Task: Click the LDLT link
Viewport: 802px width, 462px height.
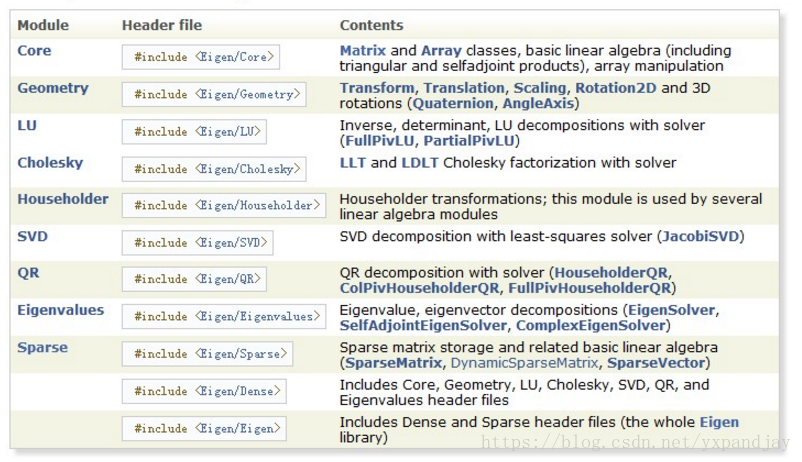Action: pos(420,163)
